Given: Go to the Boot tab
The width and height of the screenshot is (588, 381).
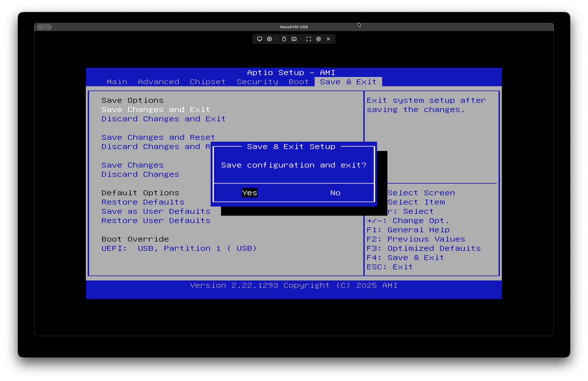Looking at the screenshot, I should (x=298, y=82).
